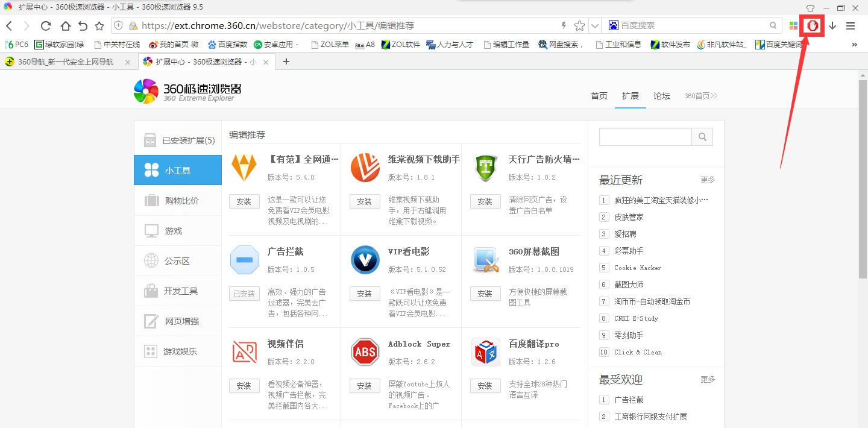Open the PC6 bookmark

point(16,44)
